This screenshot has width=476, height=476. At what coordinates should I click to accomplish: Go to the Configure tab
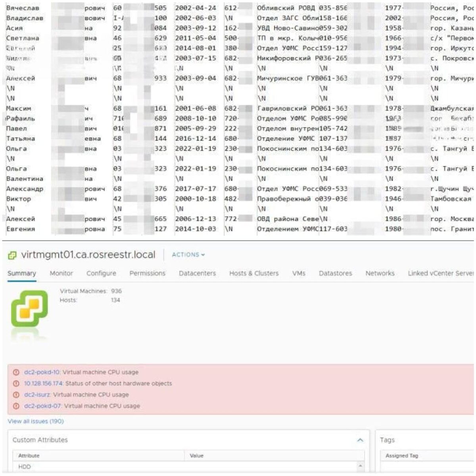point(101,273)
